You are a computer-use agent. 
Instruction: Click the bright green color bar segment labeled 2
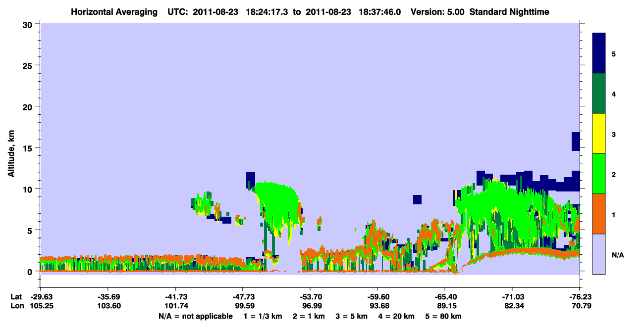pyautogui.click(x=599, y=174)
